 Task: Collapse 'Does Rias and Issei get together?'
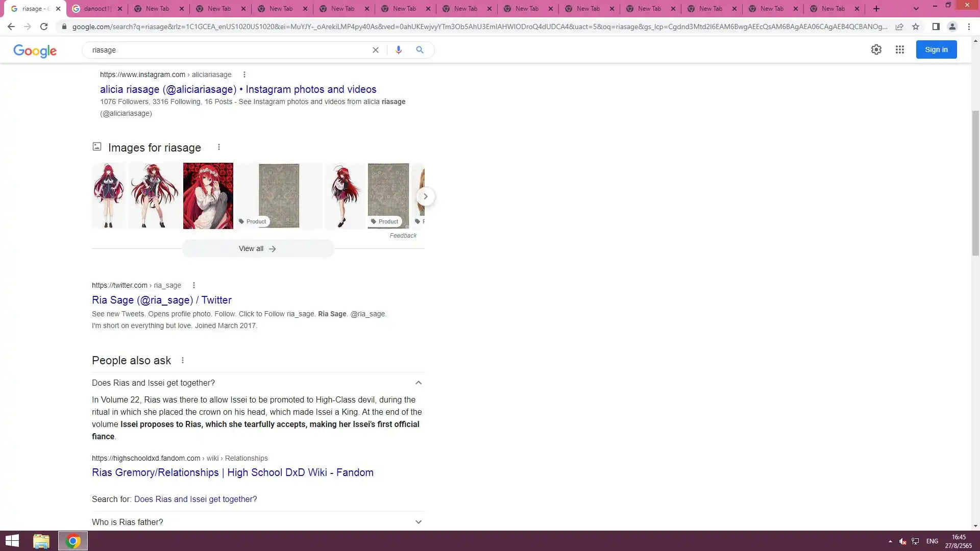418,383
